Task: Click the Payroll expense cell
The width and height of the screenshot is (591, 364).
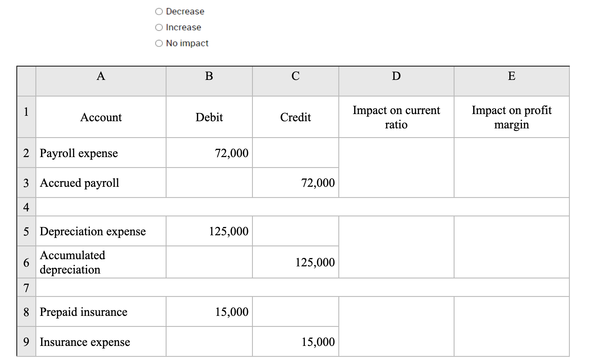Action: point(100,153)
